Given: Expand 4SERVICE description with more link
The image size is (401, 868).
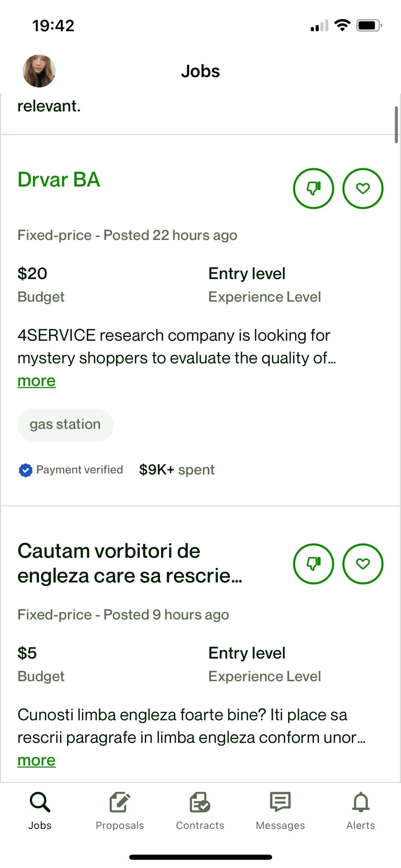Looking at the screenshot, I should point(36,381).
